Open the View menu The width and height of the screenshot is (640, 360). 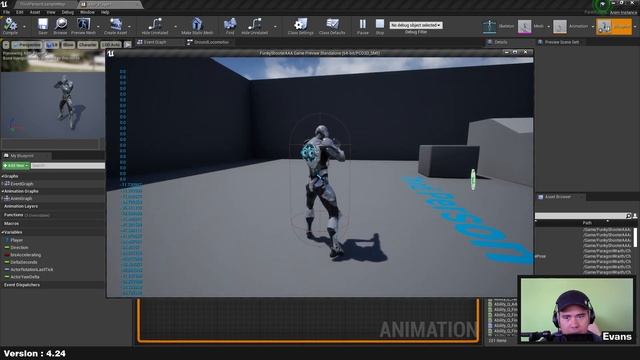click(x=51, y=12)
